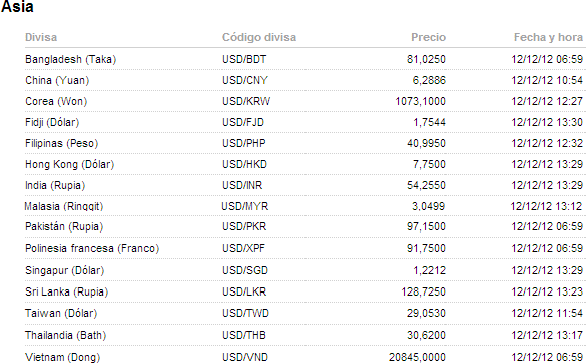Select the Bangladesh (Taka) row
Screen dimensions: 586x363
pyautogui.click(x=304, y=59)
